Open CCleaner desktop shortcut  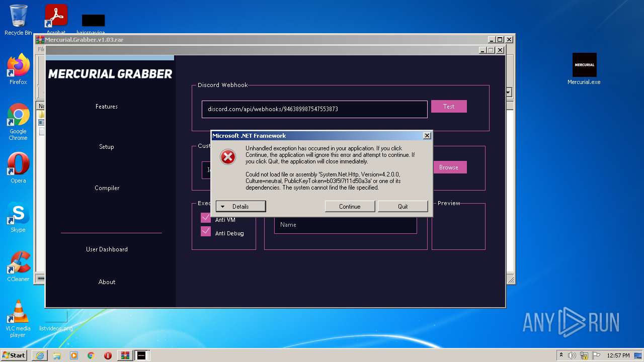18,266
